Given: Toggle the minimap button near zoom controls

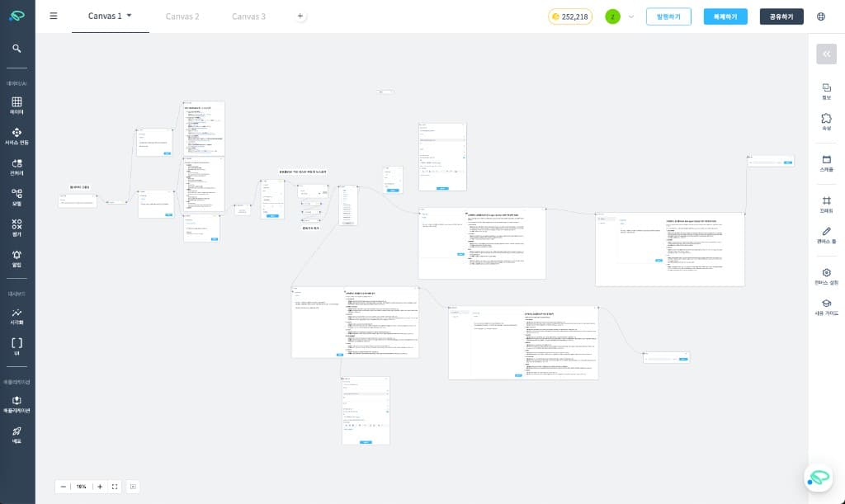Looking at the screenshot, I should [134, 487].
